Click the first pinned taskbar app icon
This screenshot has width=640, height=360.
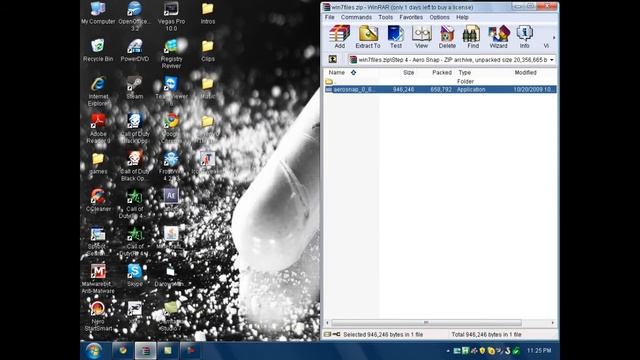pyautogui.click(x=123, y=351)
